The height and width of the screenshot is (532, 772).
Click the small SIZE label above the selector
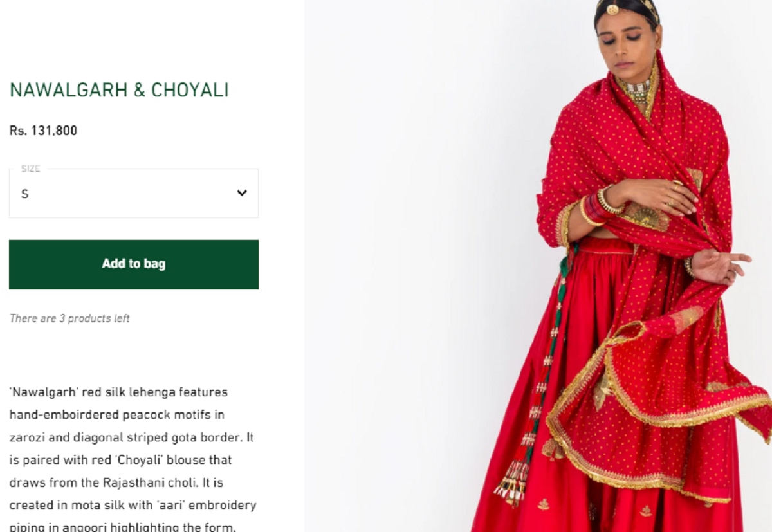click(30, 169)
